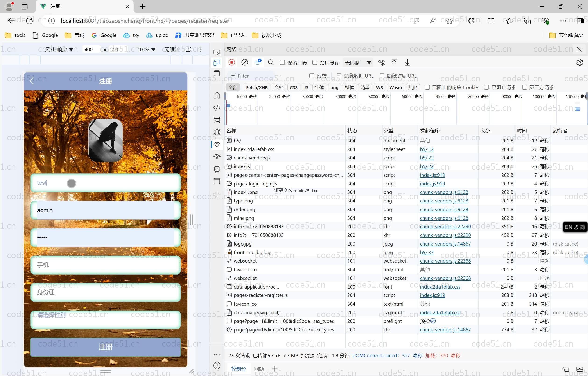Viewport: 588px width, 376px height.
Task: Open chunk-vendors.js:14867 link for logo.jpg
Action: (x=445, y=244)
